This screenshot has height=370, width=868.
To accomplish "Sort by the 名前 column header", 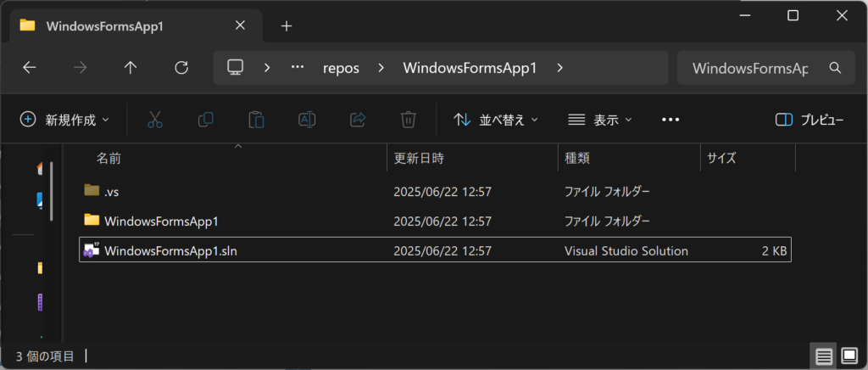I will point(109,159).
